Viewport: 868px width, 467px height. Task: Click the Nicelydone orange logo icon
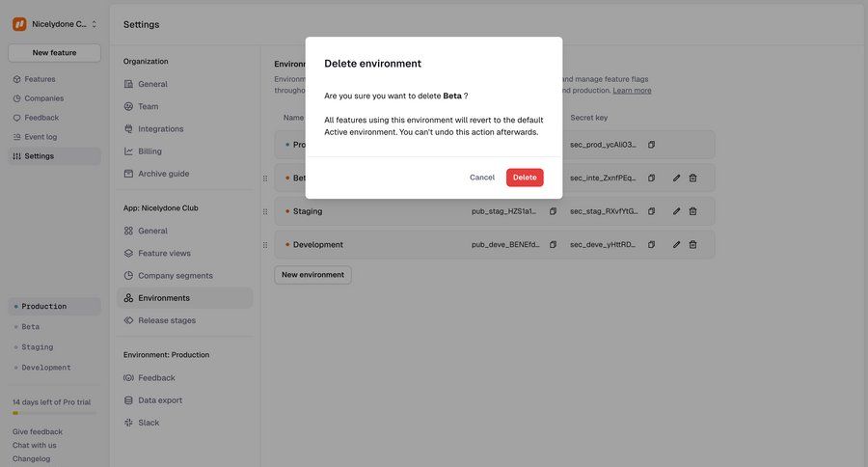pyautogui.click(x=19, y=24)
